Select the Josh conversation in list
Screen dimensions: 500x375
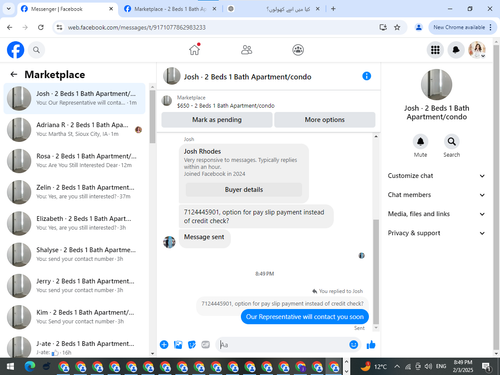tap(75, 98)
